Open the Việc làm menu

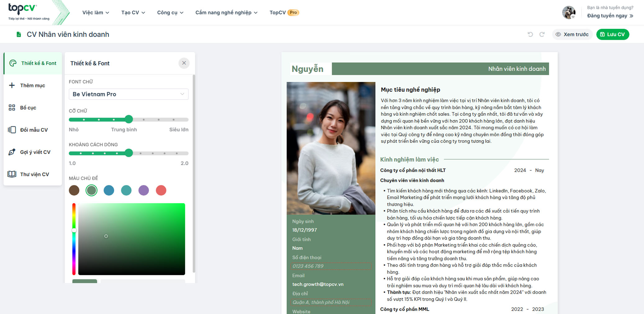click(96, 12)
